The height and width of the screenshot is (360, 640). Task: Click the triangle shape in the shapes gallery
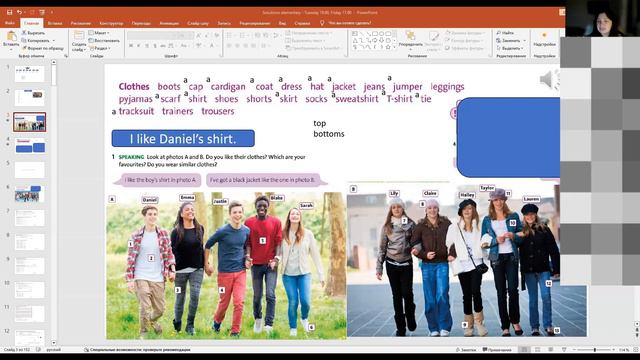pos(355,40)
